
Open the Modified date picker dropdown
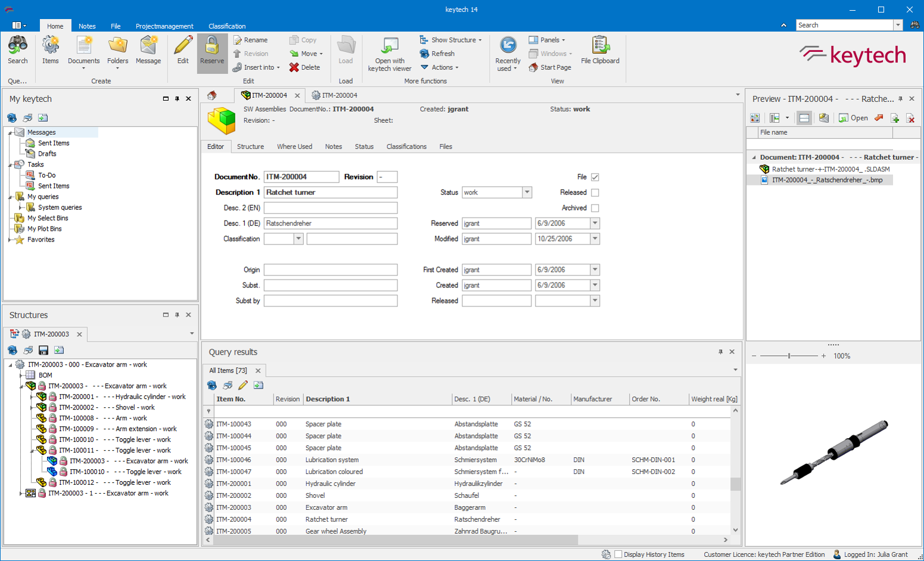click(x=595, y=238)
